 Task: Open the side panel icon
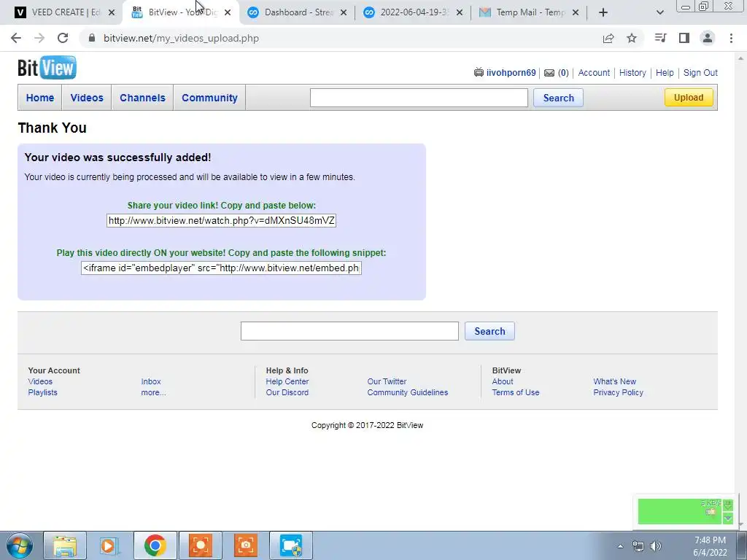coord(684,38)
